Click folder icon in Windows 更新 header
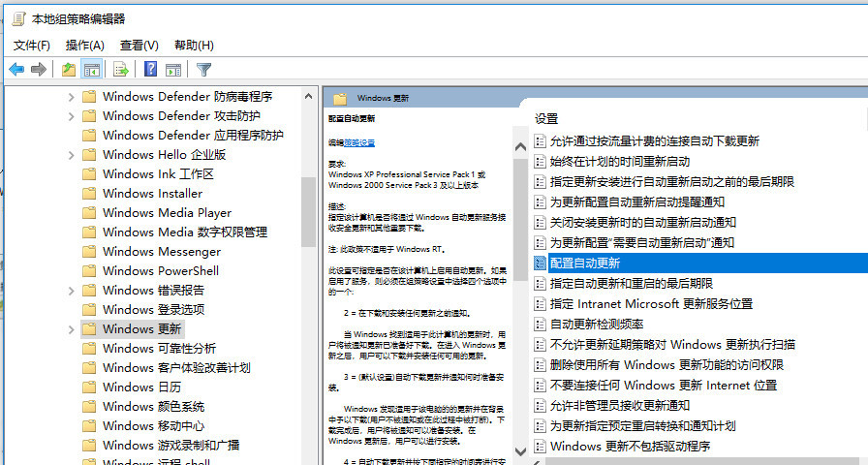This screenshot has width=868, height=465. (340, 99)
